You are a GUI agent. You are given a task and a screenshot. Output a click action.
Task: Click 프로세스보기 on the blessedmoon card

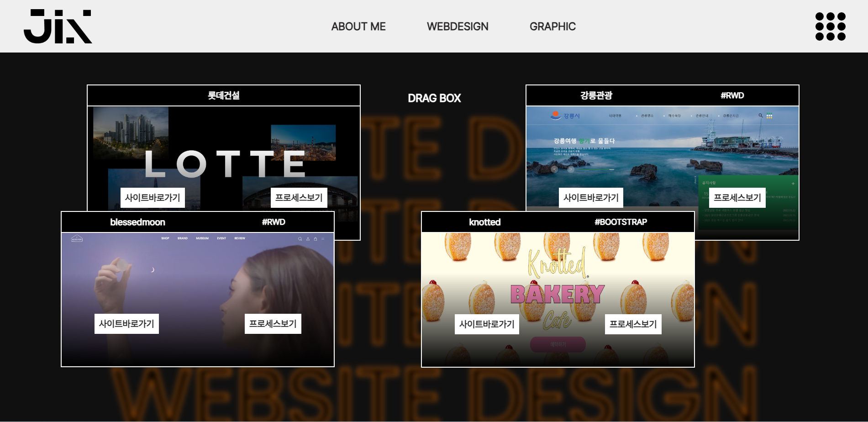pyautogui.click(x=273, y=324)
